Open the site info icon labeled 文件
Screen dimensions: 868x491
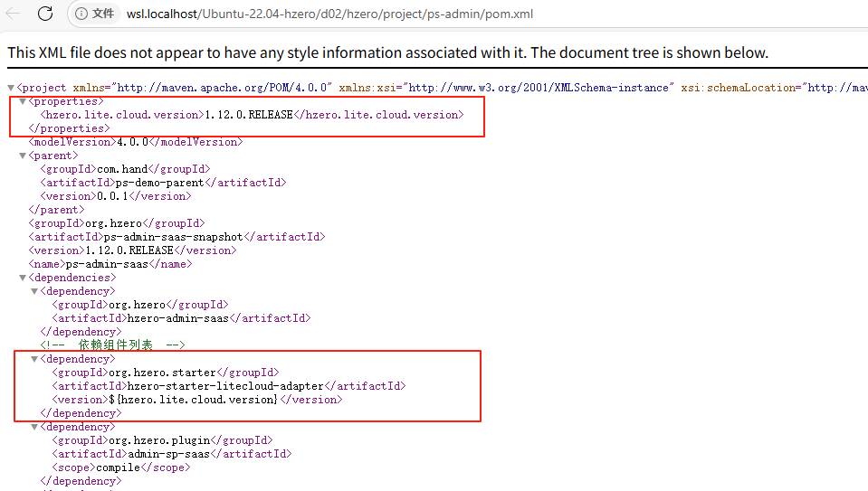tap(95, 14)
